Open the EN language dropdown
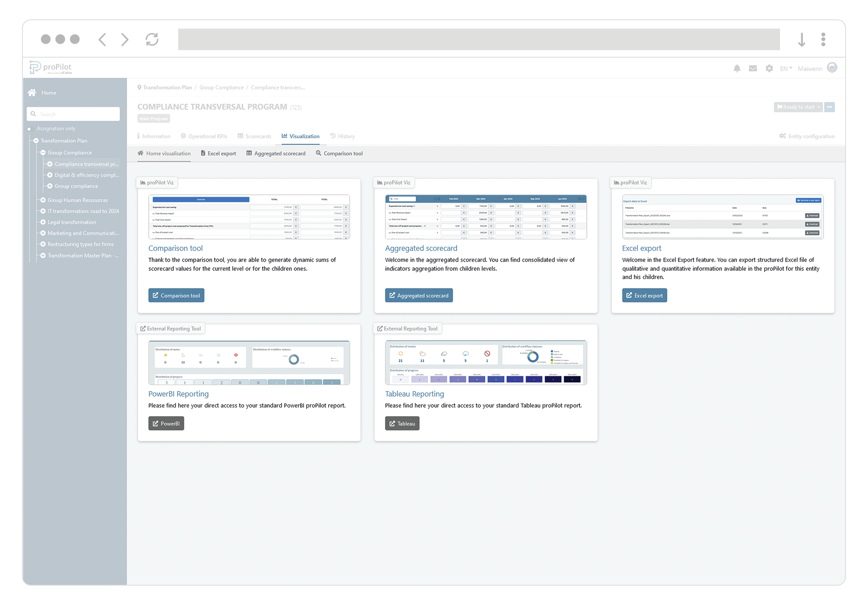The width and height of the screenshot is (868, 609). click(x=786, y=69)
